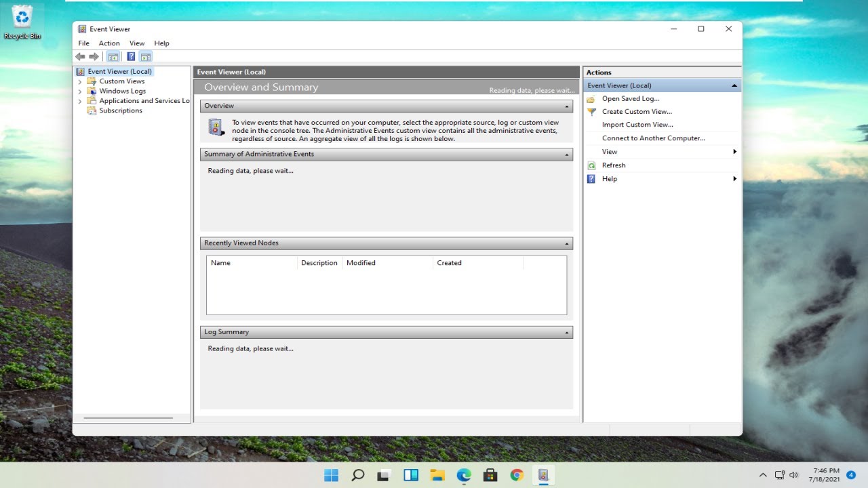Collapse the Log Summary section
Viewport: 868px width, 488px height.
click(567, 333)
